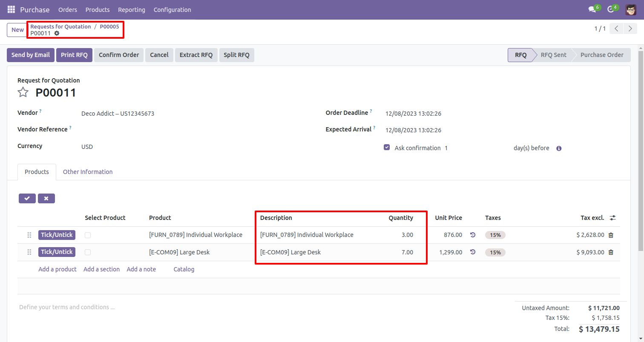The height and width of the screenshot is (342, 644).
Task: Go to next record arrow
Action: click(x=630, y=29)
